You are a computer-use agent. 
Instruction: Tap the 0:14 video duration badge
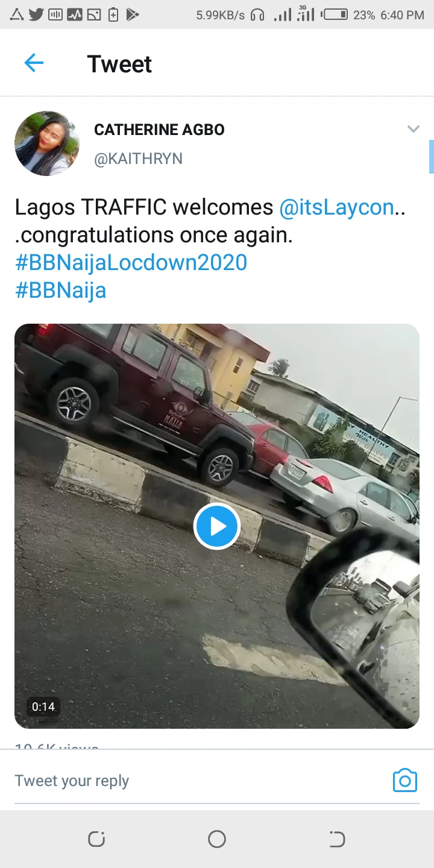click(x=43, y=706)
